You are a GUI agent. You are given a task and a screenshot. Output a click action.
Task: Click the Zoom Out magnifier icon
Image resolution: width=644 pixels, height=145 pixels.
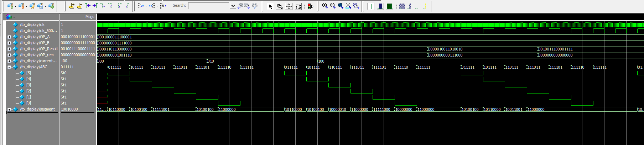333,6
